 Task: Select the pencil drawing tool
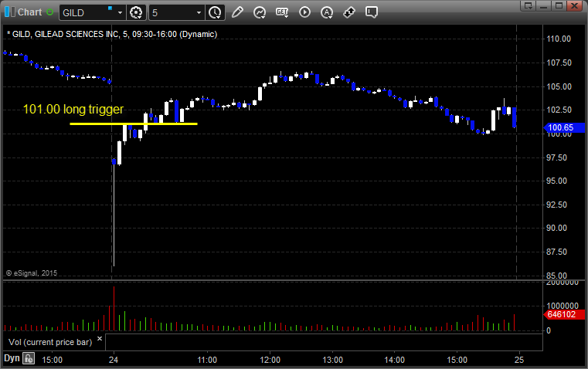pos(237,12)
